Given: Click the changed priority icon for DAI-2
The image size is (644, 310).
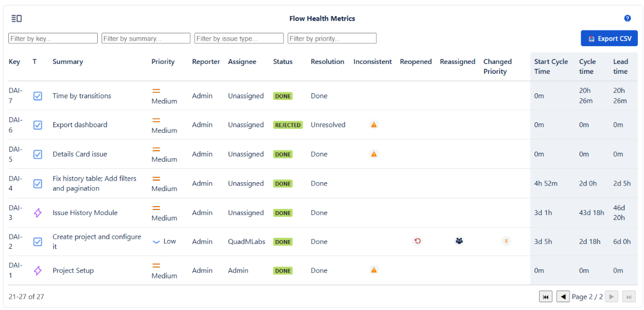Looking at the screenshot, I should click(x=506, y=241).
